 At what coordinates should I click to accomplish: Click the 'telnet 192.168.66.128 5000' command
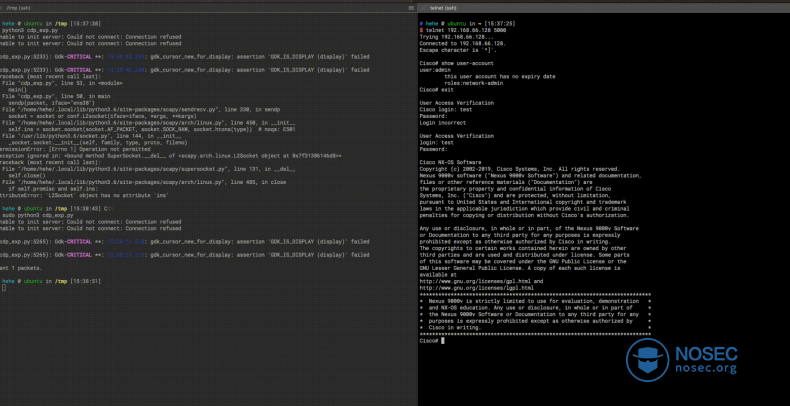click(466, 30)
